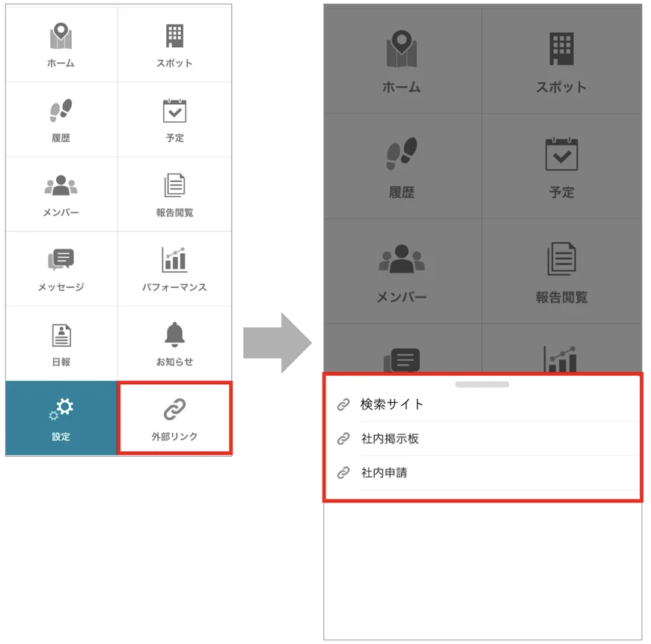
Task: Click dimmed スポット label in right screen
Action: (x=561, y=87)
